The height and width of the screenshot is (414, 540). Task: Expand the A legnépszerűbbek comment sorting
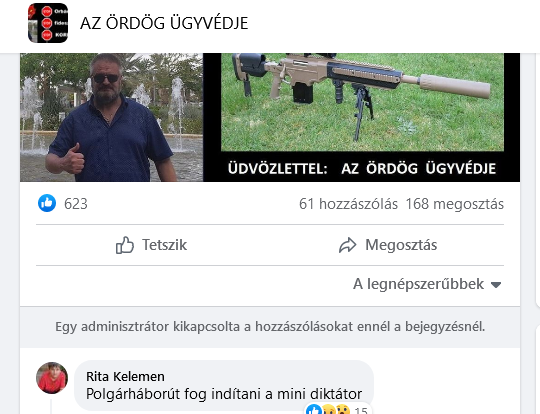pyautogui.click(x=427, y=284)
